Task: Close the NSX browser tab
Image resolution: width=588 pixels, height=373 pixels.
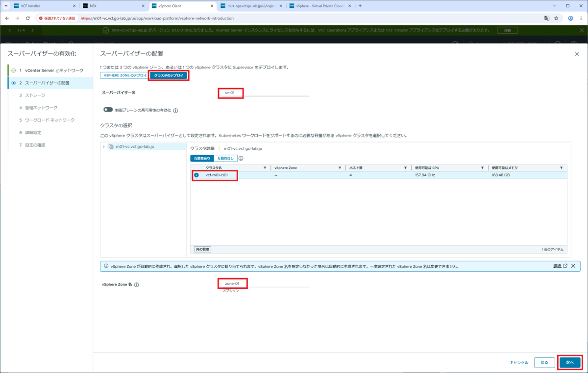Action: point(144,6)
